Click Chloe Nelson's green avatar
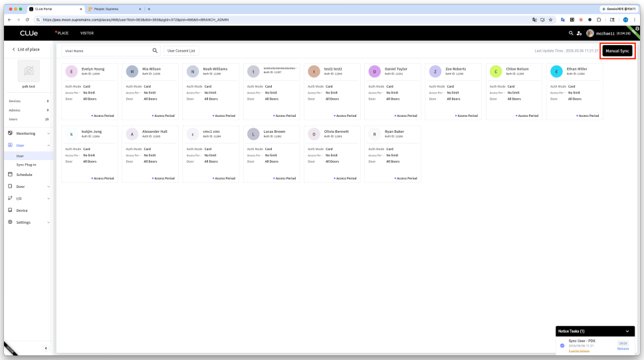 click(x=496, y=72)
